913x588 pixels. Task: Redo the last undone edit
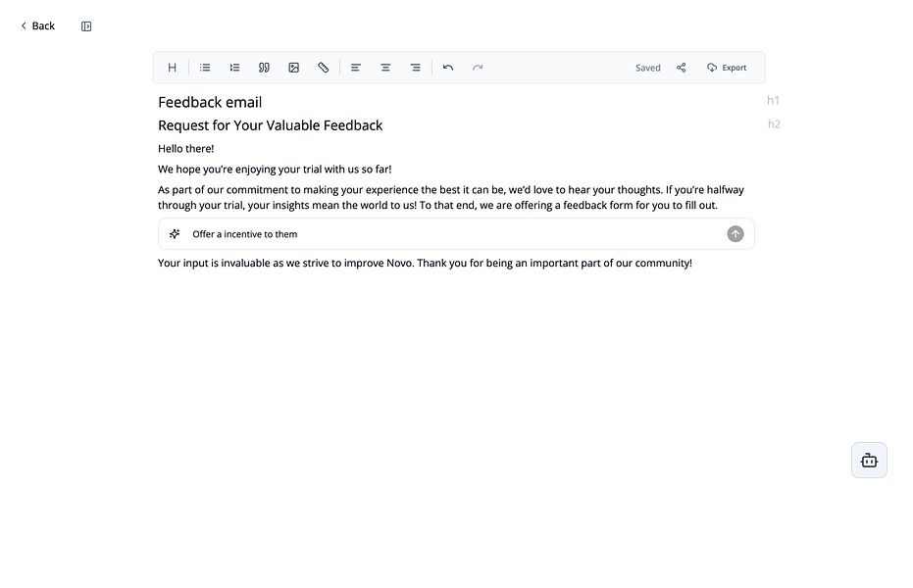[x=478, y=68]
